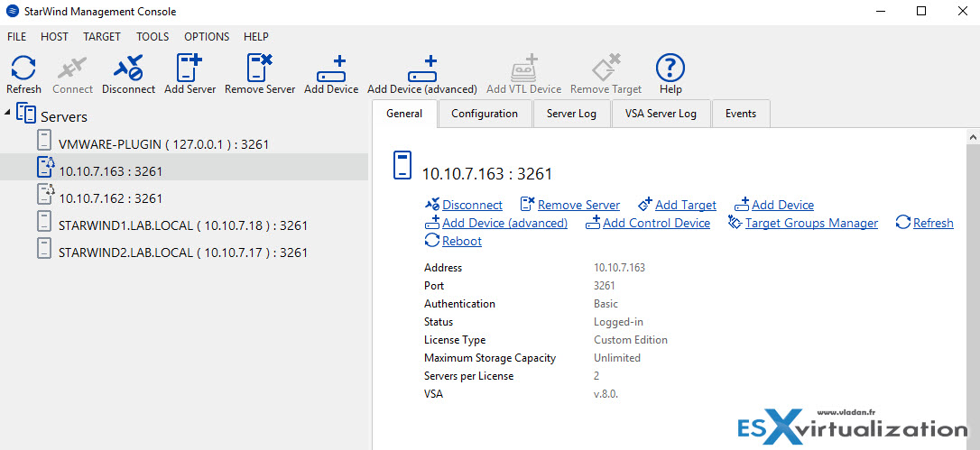980x450 pixels.
Task: Click the STARWIND1.LAB.LOCAL server icon
Action: (x=43, y=223)
